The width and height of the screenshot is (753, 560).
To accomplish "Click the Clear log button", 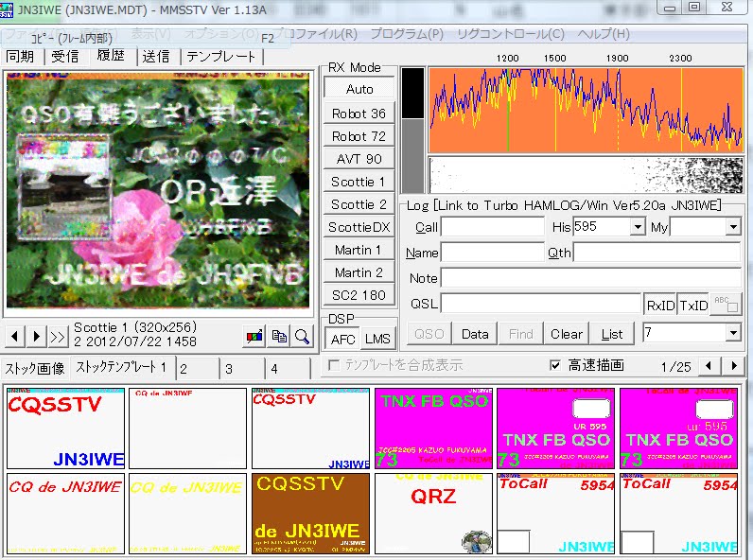I will pyautogui.click(x=567, y=334).
